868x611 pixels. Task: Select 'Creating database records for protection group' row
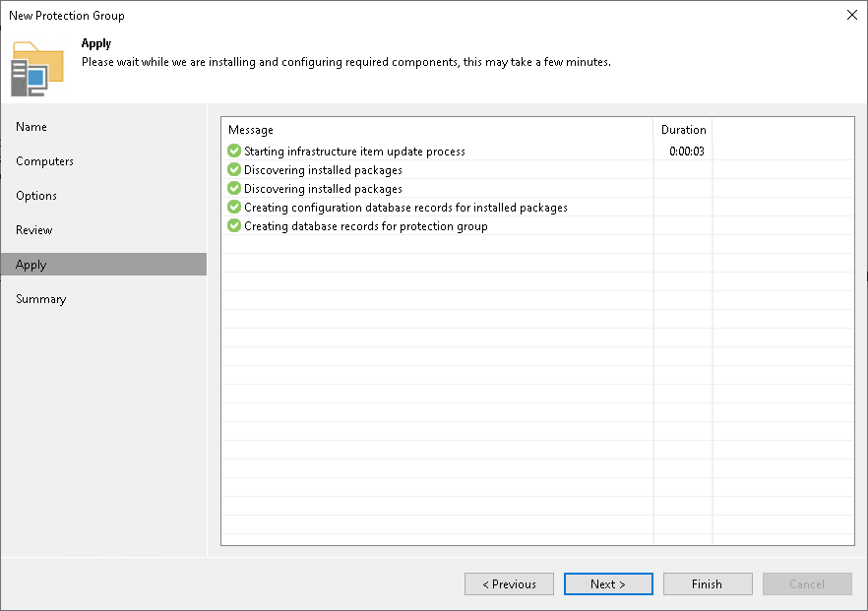pyautogui.click(x=538, y=226)
